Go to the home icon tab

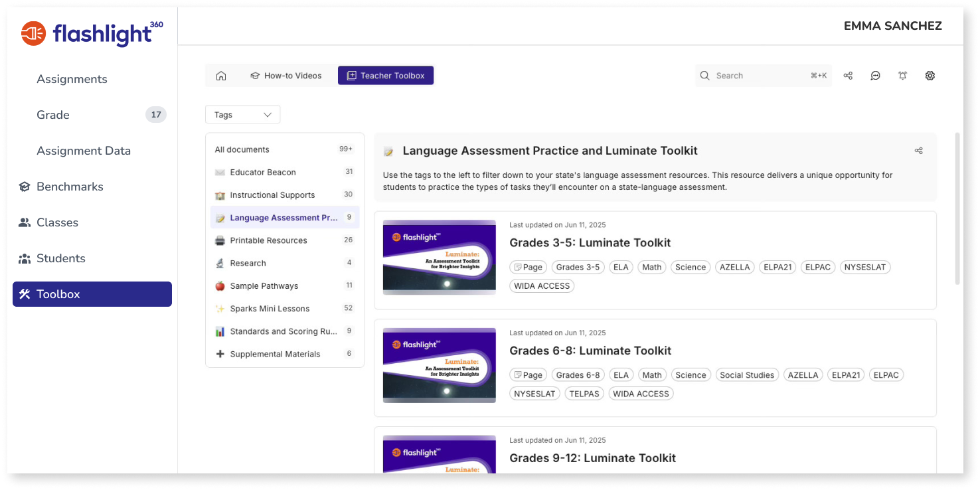221,76
